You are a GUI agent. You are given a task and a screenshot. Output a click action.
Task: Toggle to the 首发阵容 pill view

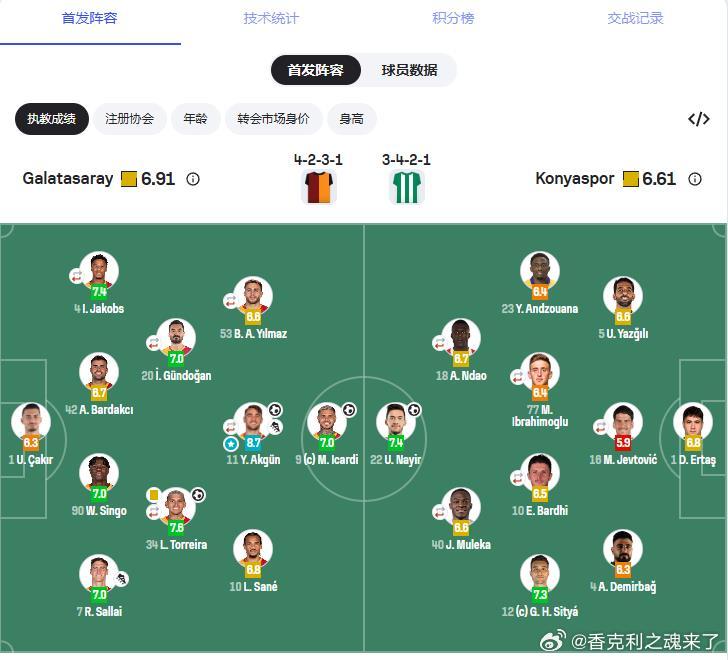click(315, 70)
